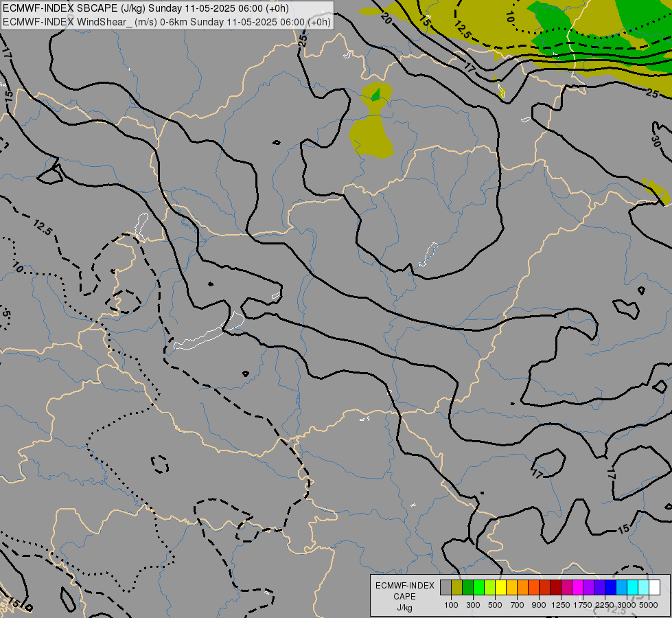
Task: Click the SBCAPE title line in header
Action: pos(146,8)
